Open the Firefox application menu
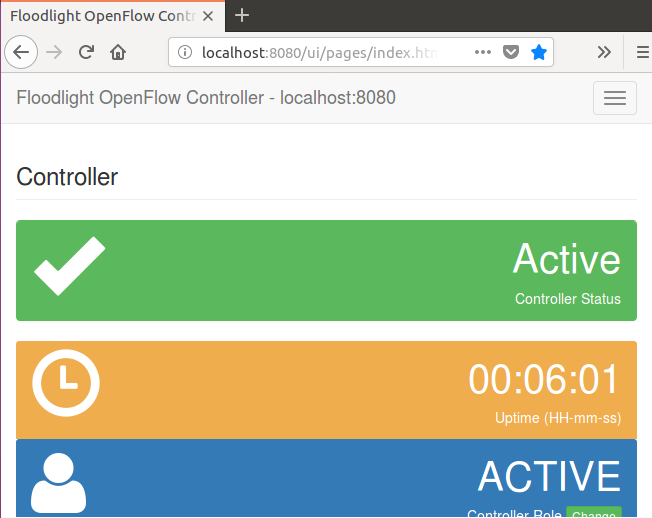Viewport: 652px width, 518px height. tap(642, 52)
